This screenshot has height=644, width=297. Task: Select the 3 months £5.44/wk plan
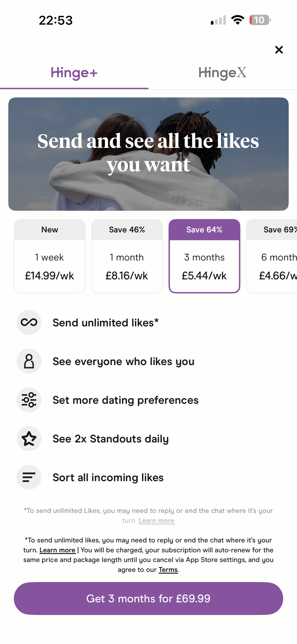click(204, 256)
